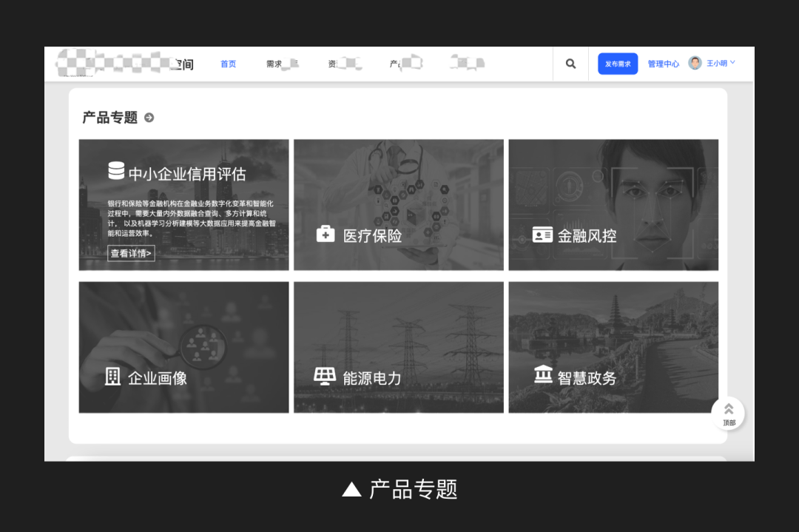Click the government building icon for 智慧政务
This screenshot has height=532, width=799.
[543, 375]
